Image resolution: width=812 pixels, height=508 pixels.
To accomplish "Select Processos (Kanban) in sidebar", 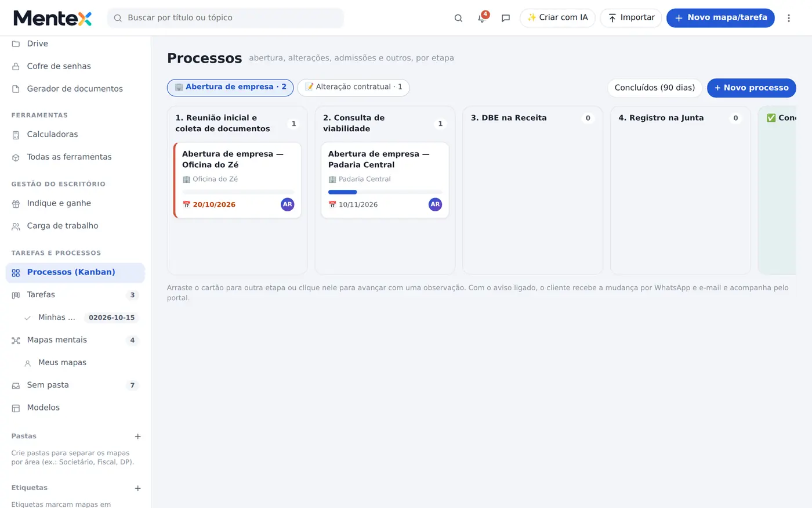I will click(75, 272).
